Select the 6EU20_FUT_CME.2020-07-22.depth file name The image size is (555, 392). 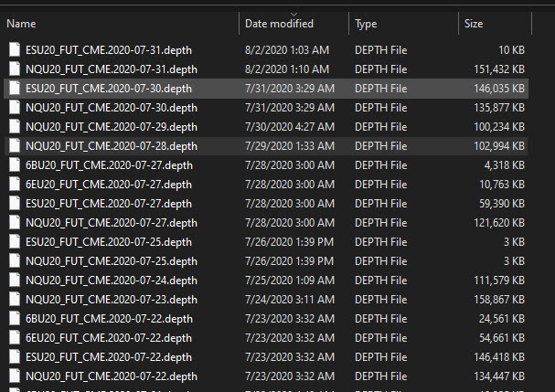[109, 337]
